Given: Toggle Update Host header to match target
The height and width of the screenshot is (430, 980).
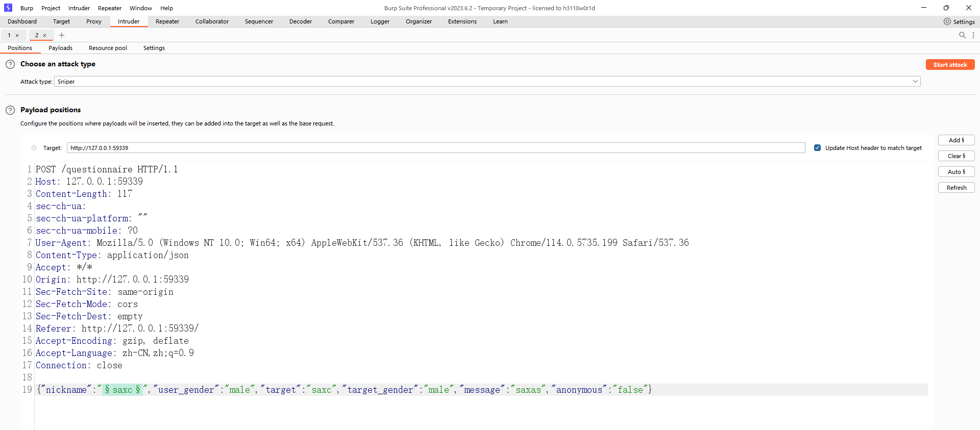Looking at the screenshot, I should pos(817,148).
